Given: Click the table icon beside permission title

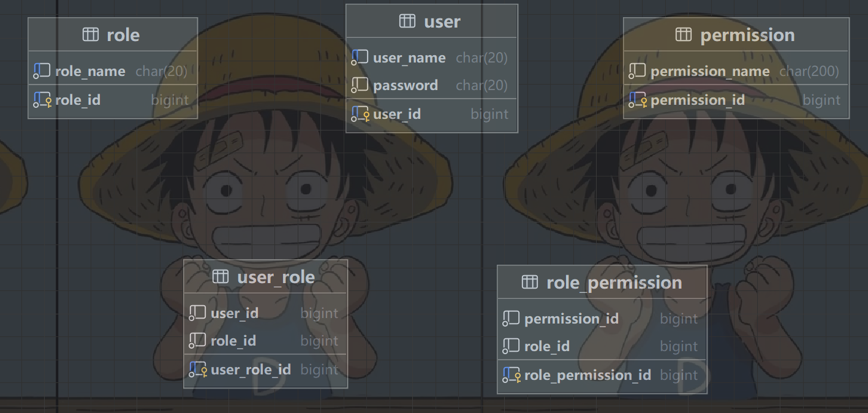Looking at the screenshot, I should coord(684,35).
